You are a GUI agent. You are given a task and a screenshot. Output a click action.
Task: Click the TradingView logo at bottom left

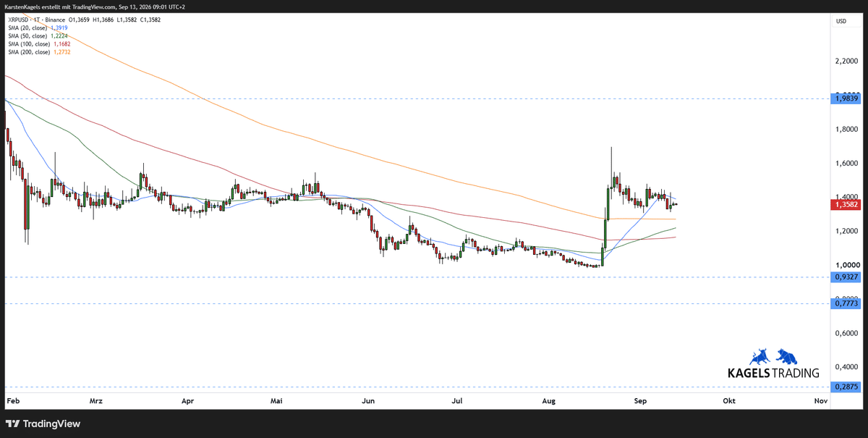(x=43, y=424)
